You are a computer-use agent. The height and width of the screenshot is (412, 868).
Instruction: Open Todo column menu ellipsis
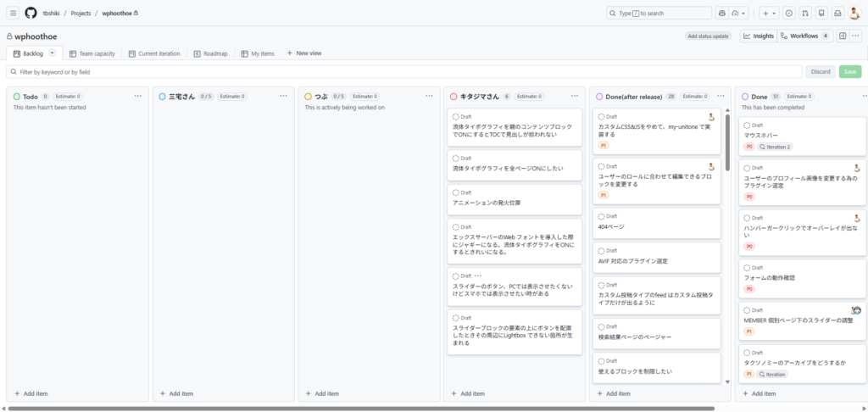138,96
